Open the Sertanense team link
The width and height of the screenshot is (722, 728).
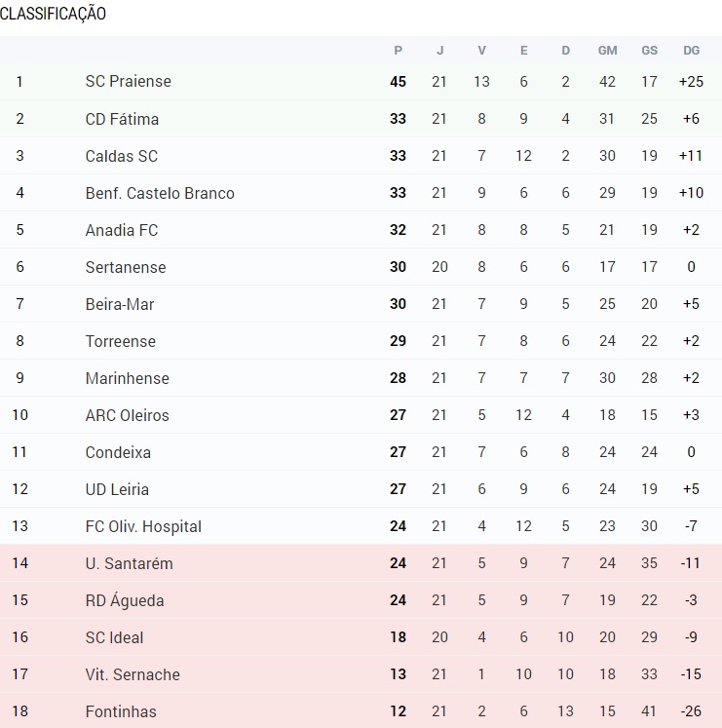point(126,267)
